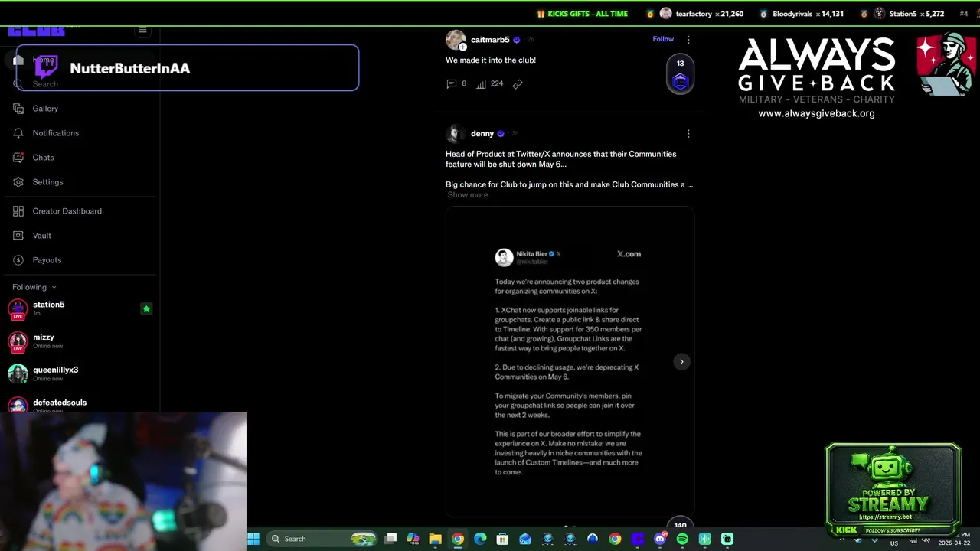
Task: Open denny's profile avatar
Action: click(456, 134)
